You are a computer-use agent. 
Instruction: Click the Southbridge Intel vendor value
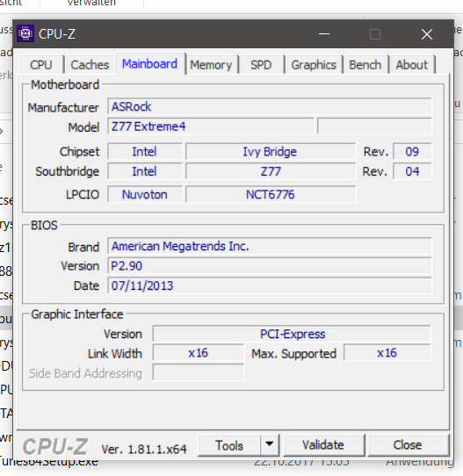[x=145, y=171]
